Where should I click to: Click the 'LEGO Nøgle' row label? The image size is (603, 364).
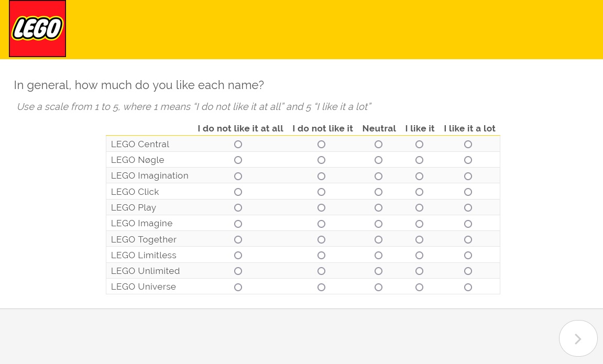tap(137, 160)
